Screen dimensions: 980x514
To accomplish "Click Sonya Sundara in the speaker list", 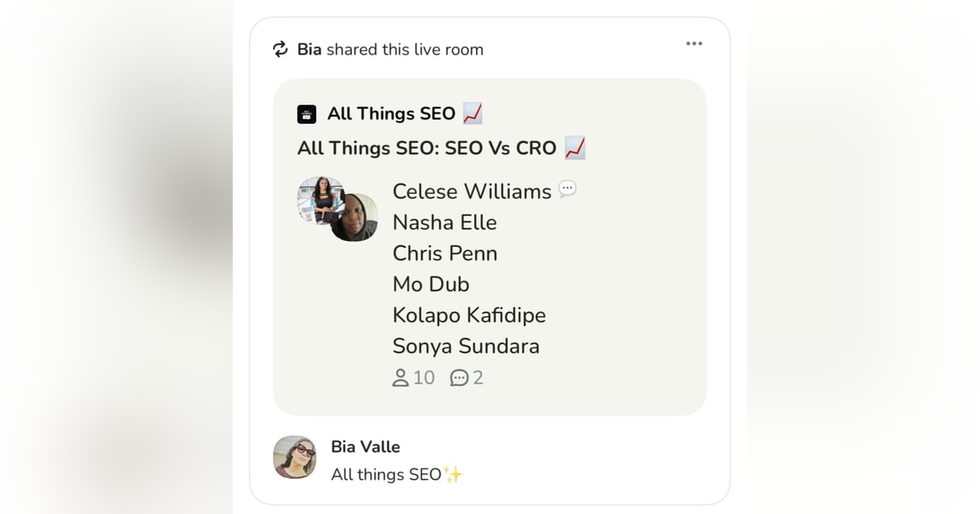I will click(x=465, y=346).
